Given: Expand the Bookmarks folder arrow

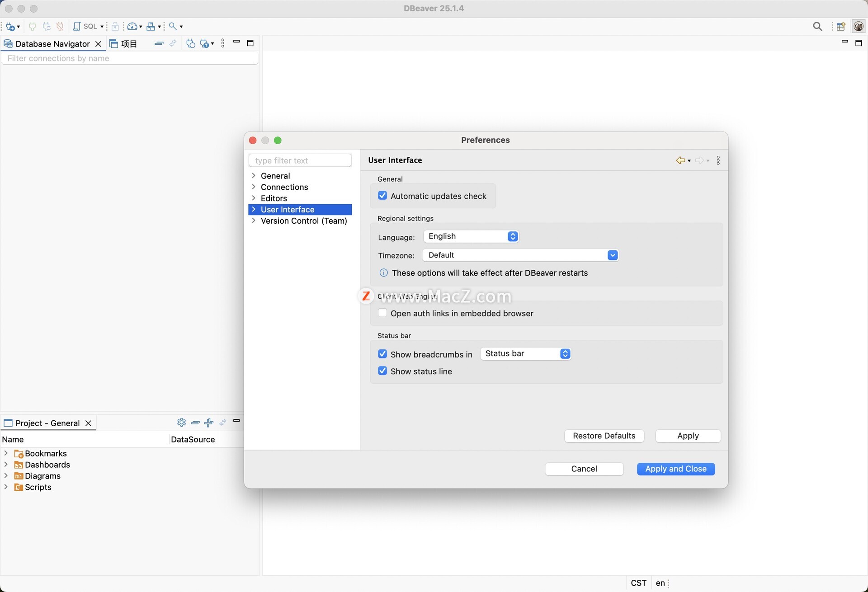Looking at the screenshot, I should (6, 453).
